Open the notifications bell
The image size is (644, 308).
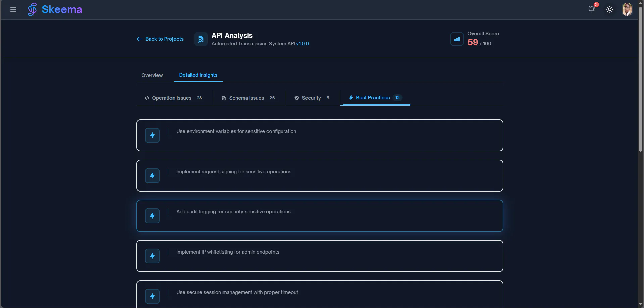click(592, 9)
